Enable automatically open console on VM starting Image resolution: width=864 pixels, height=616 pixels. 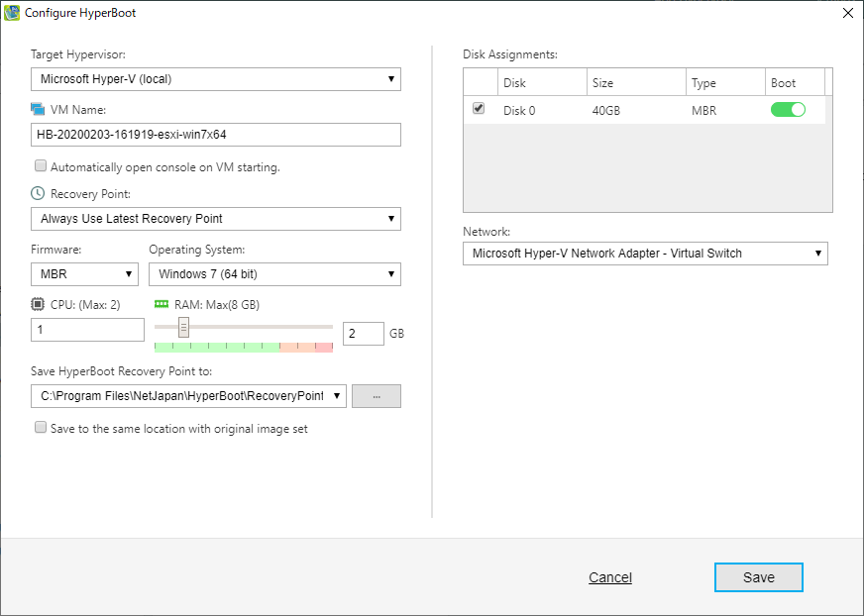pyautogui.click(x=41, y=166)
